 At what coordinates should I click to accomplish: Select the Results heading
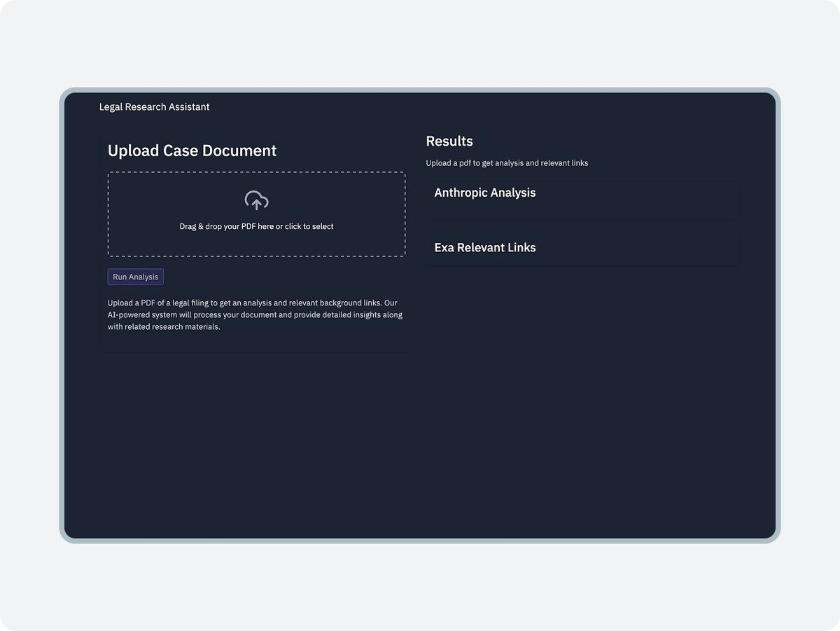coord(449,141)
